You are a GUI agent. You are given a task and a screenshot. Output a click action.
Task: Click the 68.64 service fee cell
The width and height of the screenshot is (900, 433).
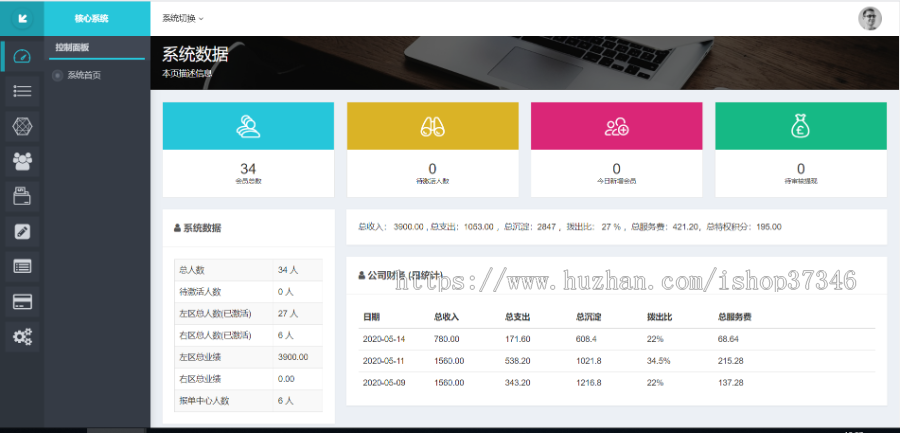(728, 339)
